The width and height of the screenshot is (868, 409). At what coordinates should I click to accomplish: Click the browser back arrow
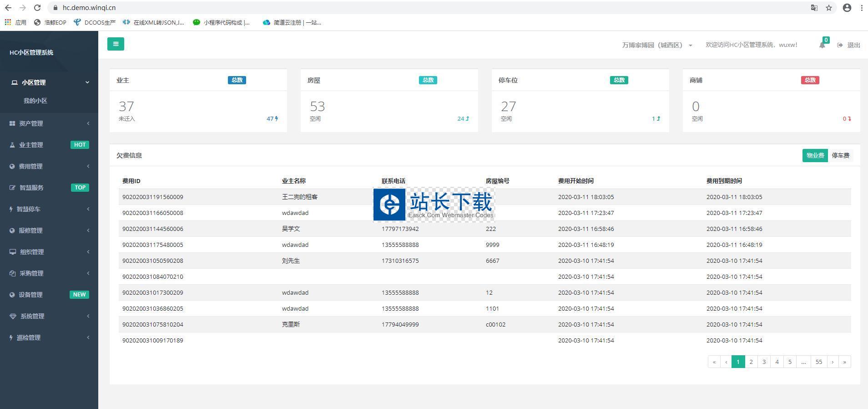(8, 8)
